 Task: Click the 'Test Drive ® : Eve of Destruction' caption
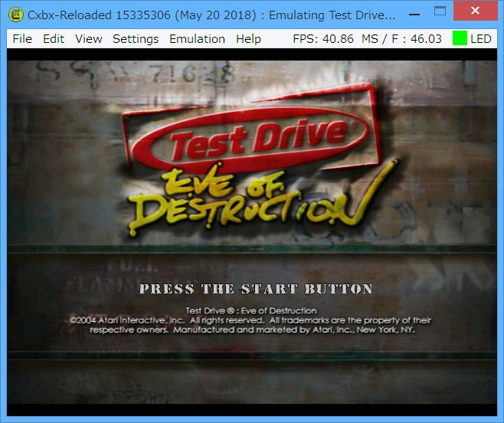[251, 310]
